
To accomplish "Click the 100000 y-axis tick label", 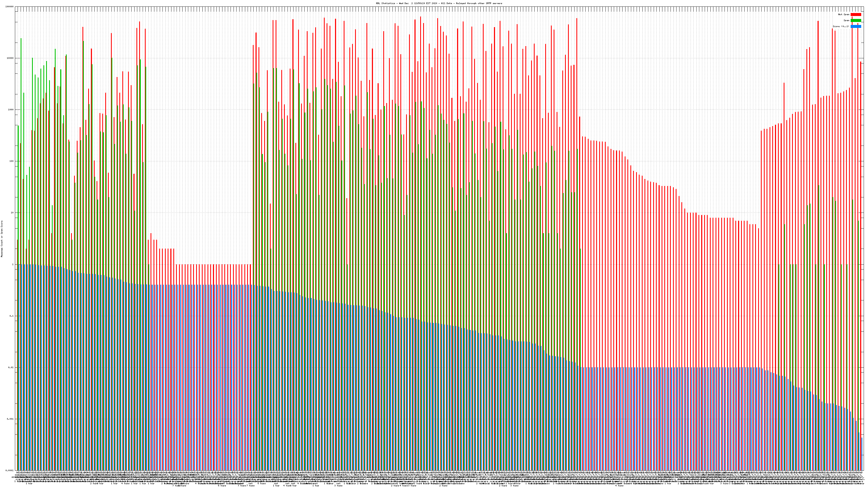I will click(10, 7).
